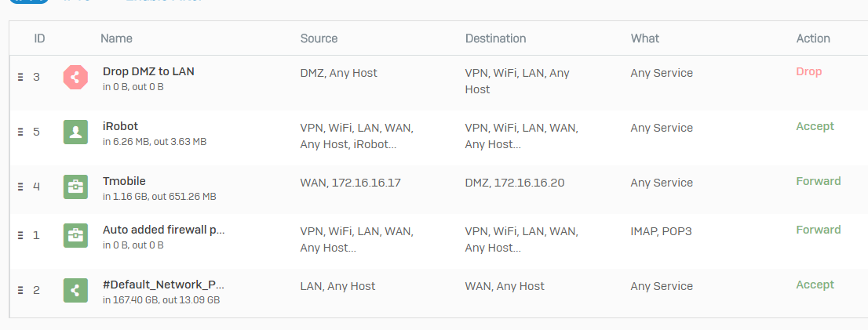Click the Tmobile business rule icon
This screenshot has width=868, height=330.
[x=75, y=187]
